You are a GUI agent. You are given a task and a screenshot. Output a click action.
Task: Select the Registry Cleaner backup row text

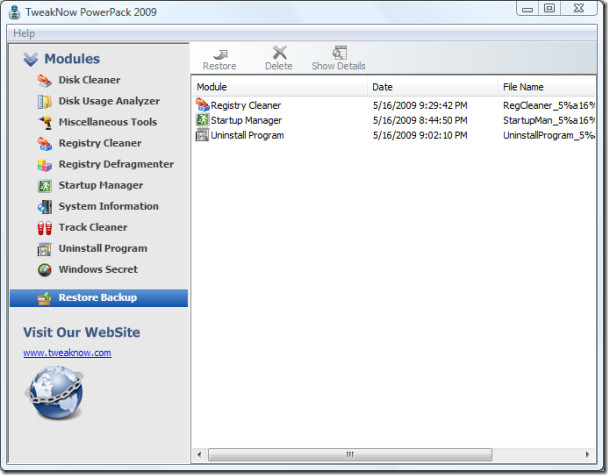[x=245, y=105]
